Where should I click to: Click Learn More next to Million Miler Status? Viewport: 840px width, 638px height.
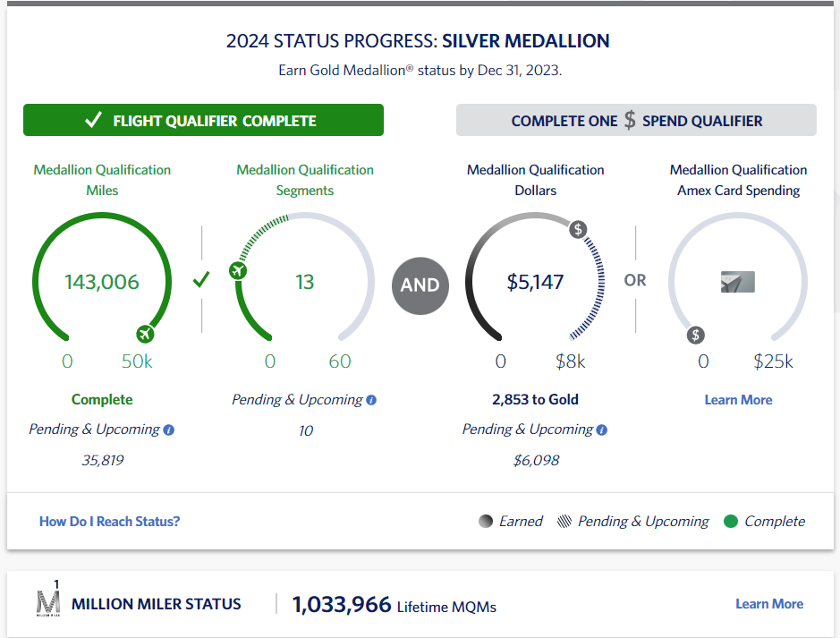768,603
